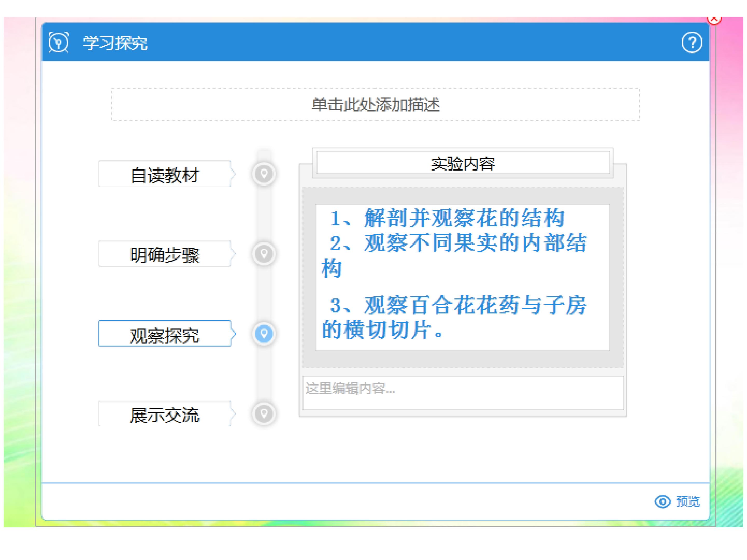Screen dimensions: 747x560
Task: Click the 实验内容 title box
Action: pyautogui.click(x=463, y=163)
